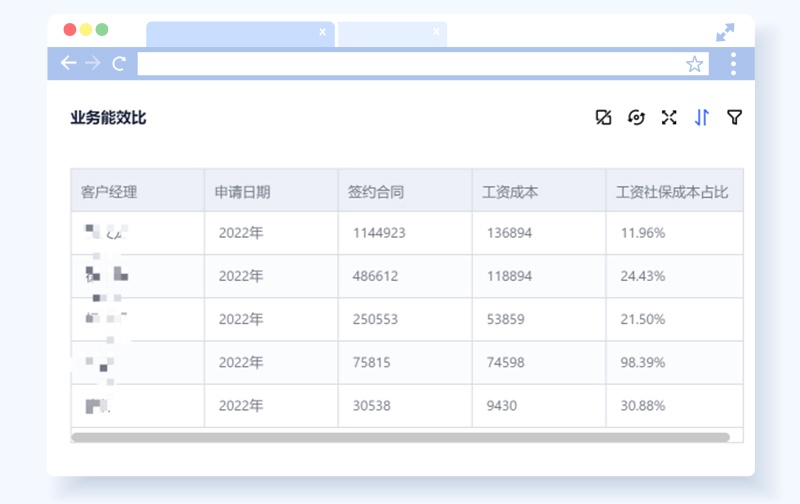
Task: Select the 工资社保成本占比 column header
Action: (672, 191)
